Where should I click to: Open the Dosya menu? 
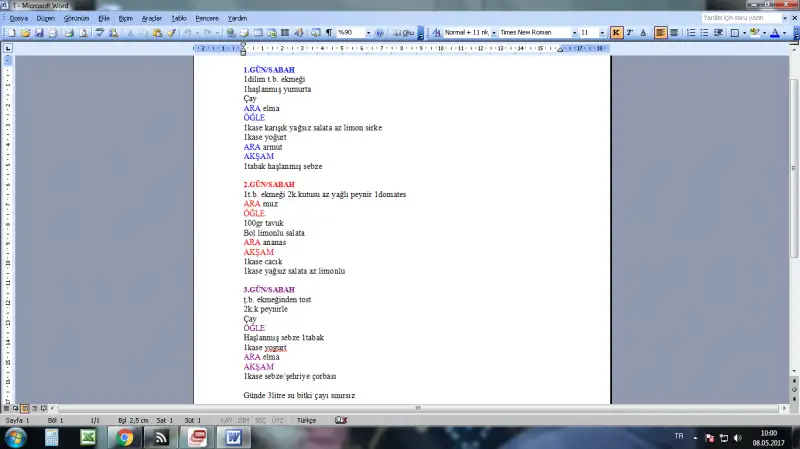click(19, 18)
